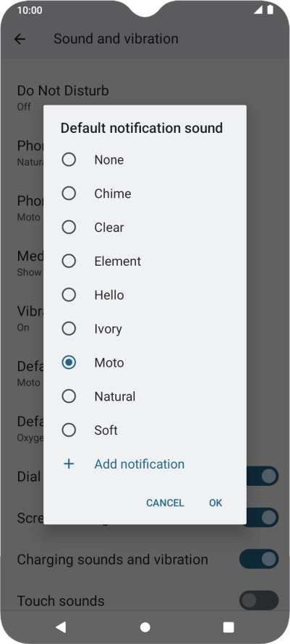The height and width of the screenshot is (644, 290).
Task: Tap the signal strength icon in status bar
Action: tap(258, 10)
